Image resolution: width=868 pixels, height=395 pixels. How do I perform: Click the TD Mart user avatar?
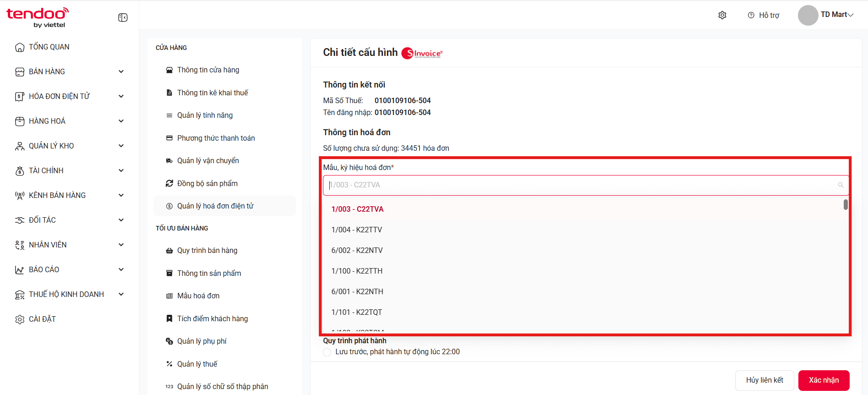808,15
